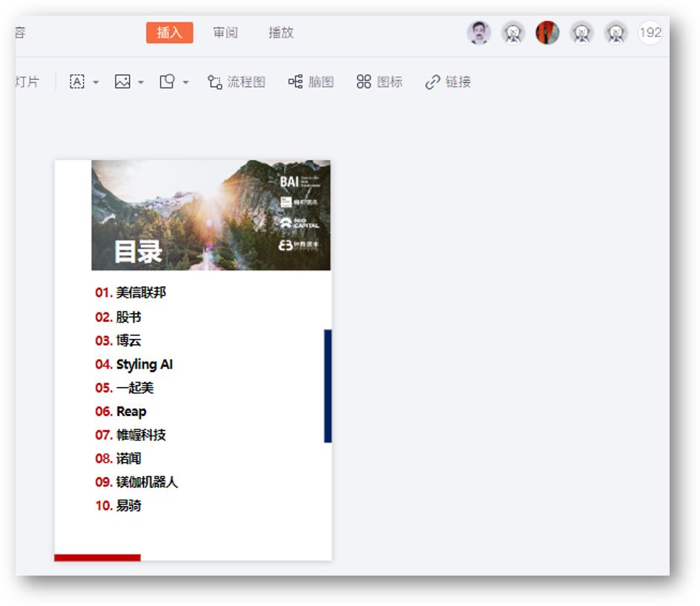Image resolution: width=700 pixels, height=606 pixels.
Task: Select entry 03. 博云
Action: point(119,340)
